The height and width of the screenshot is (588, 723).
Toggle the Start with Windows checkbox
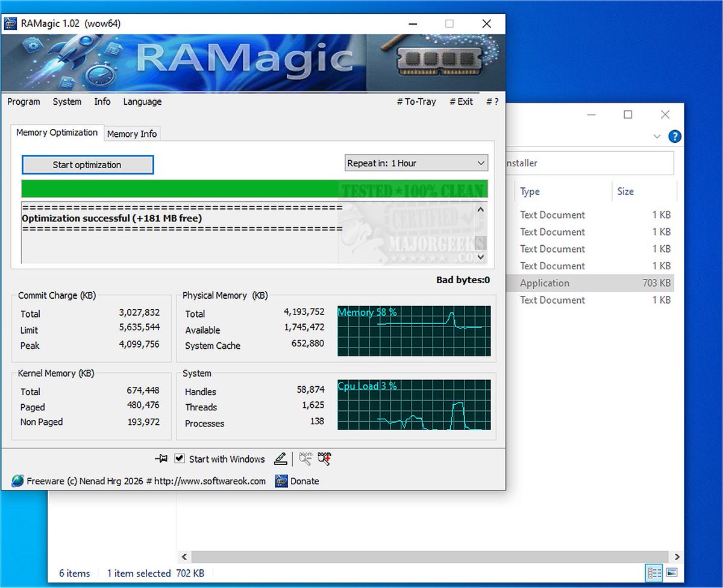tap(179, 458)
